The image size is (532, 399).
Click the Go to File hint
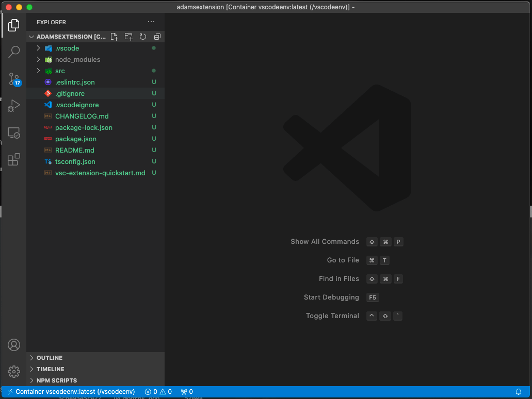point(343,260)
